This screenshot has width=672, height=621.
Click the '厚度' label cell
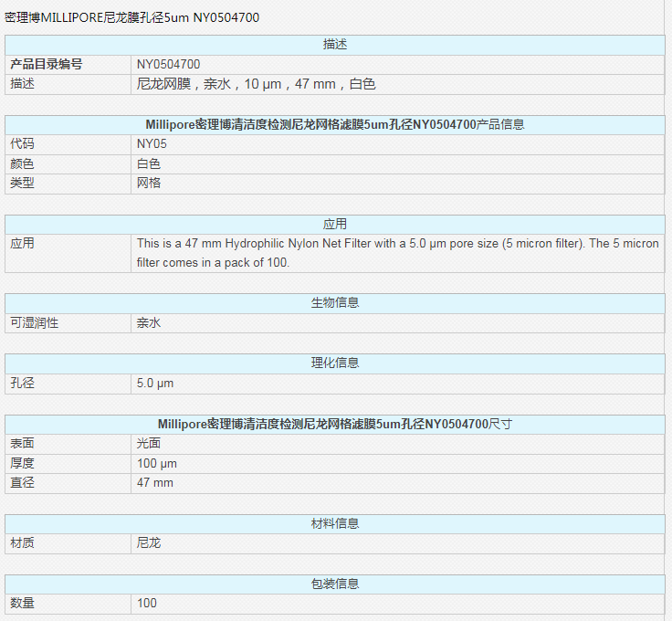pyautogui.click(x=68, y=464)
